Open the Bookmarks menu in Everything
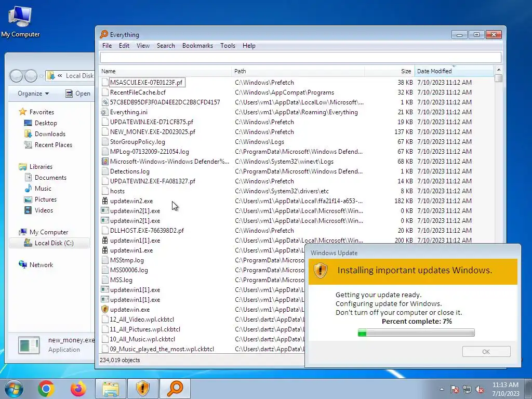Image resolution: width=532 pixels, height=399 pixels. click(197, 46)
